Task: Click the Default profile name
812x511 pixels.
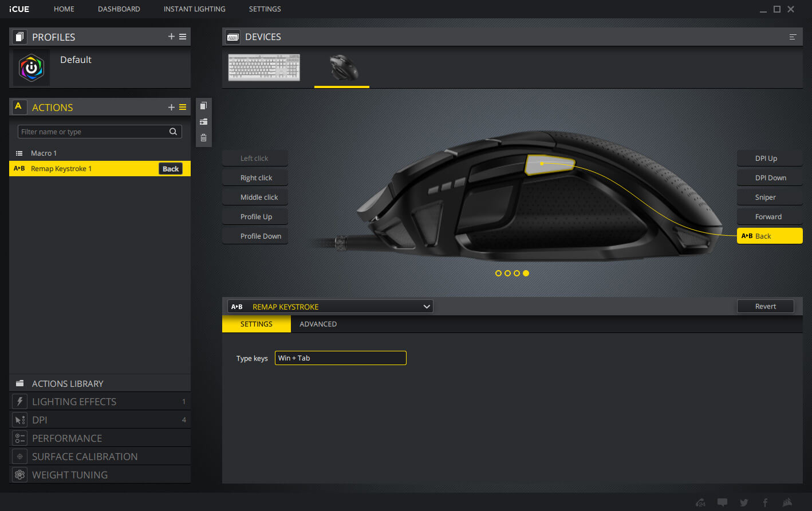Action: pos(76,60)
